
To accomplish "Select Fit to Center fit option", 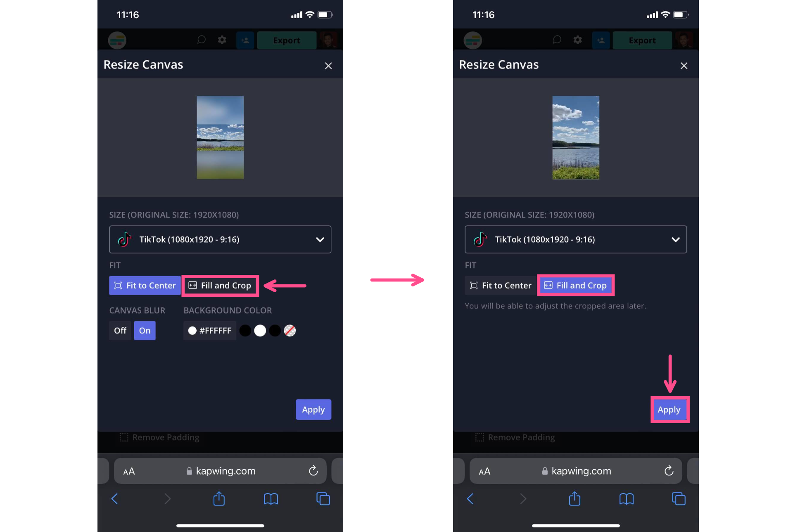I will point(145,285).
